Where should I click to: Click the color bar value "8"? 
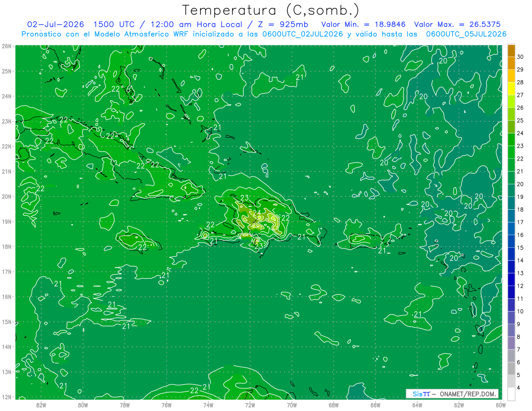tap(519, 337)
